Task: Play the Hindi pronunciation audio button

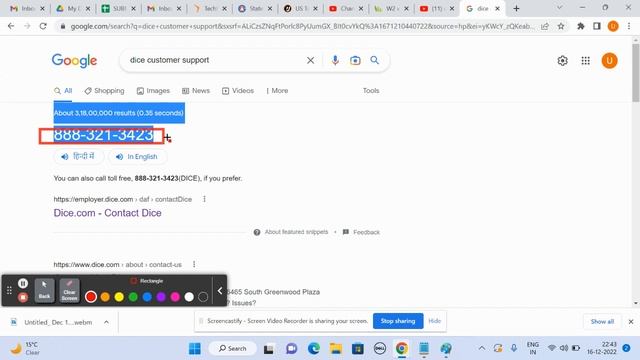Action: coord(78,157)
